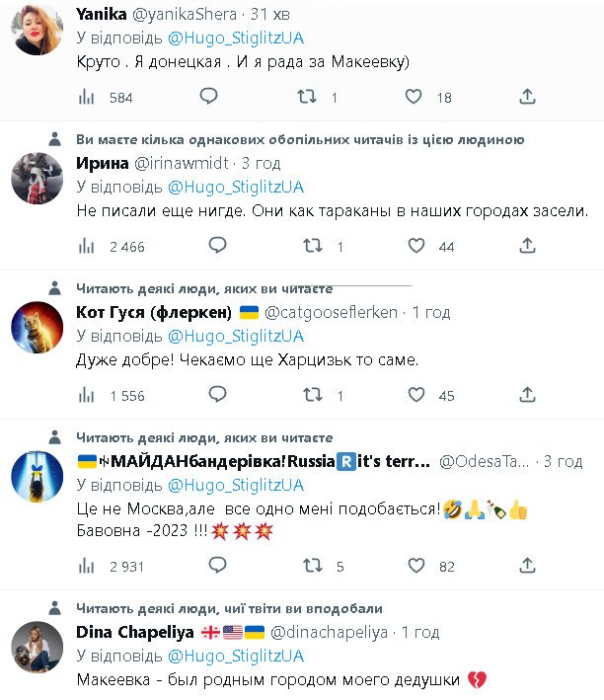The image size is (604, 700).
Task: Like Ирина's reply with 44 likes
Action: pos(416,246)
